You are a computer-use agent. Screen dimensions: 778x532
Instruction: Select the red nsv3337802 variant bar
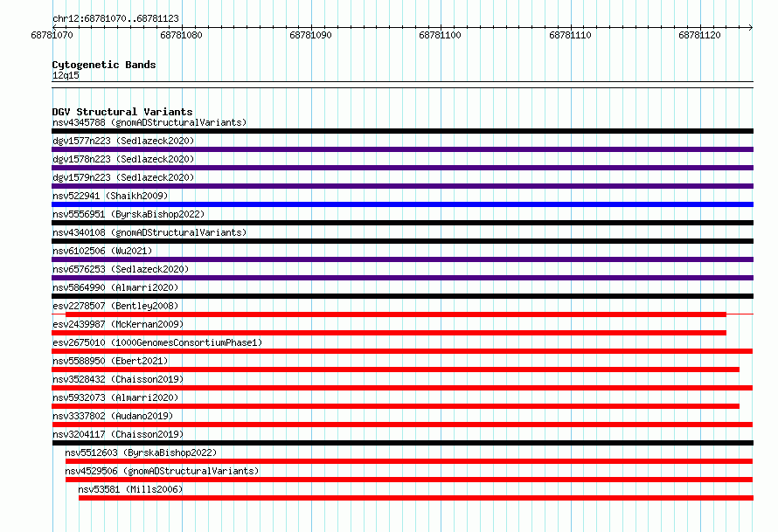pyautogui.click(x=402, y=425)
